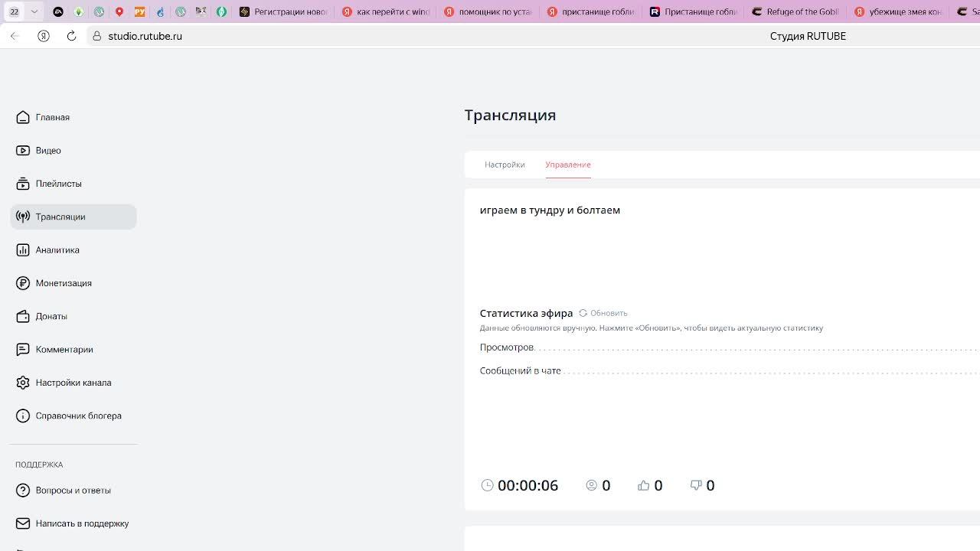980x551 pixels.
Task: Click the manual-refresh hint about Обновить
Action: [652, 328]
